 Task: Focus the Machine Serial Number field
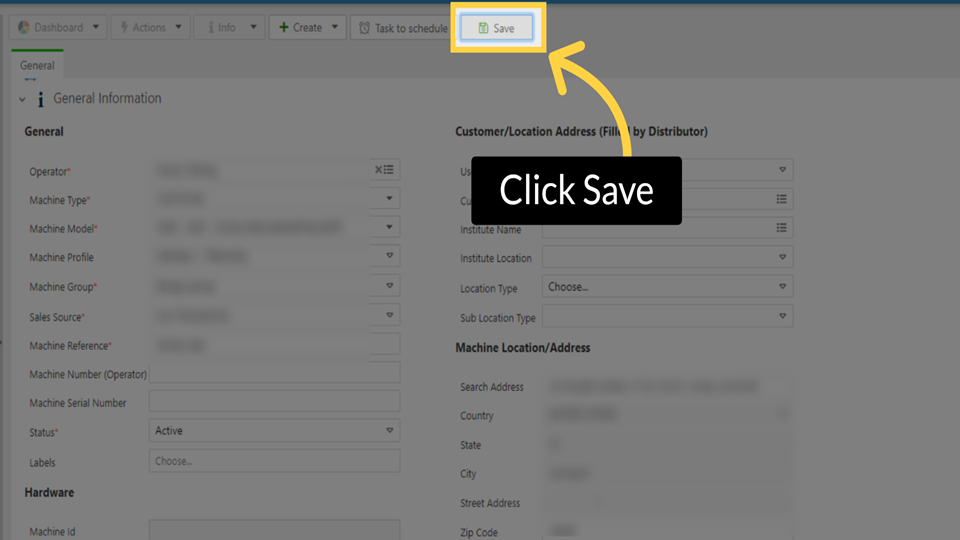coord(274,402)
